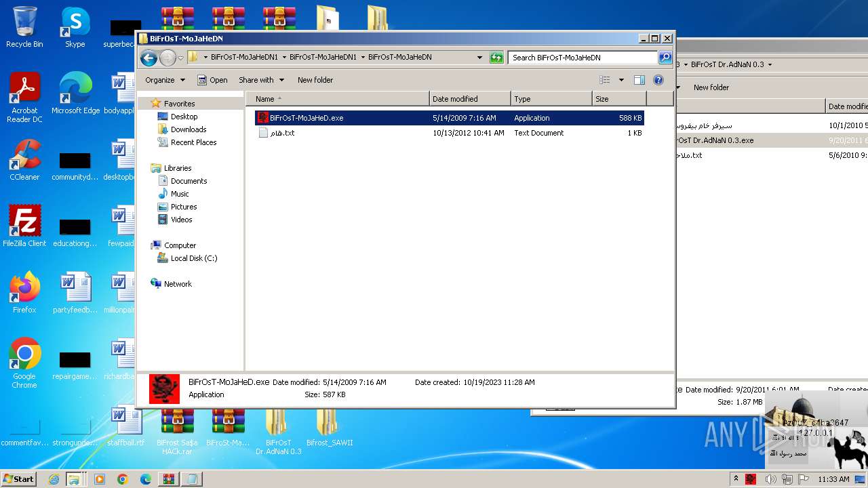Focus the Search BiFrOsT-MoJaHeDN field
Viewport: 868px width, 488px height.
click(583, 58)
